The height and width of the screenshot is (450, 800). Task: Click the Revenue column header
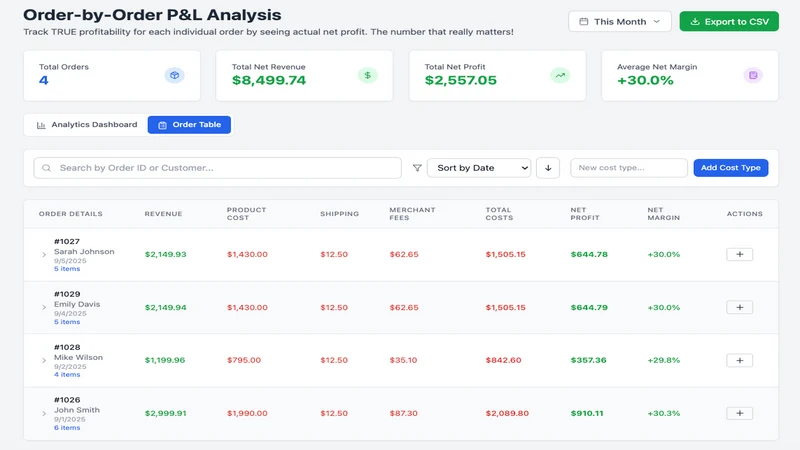(163, 214)
